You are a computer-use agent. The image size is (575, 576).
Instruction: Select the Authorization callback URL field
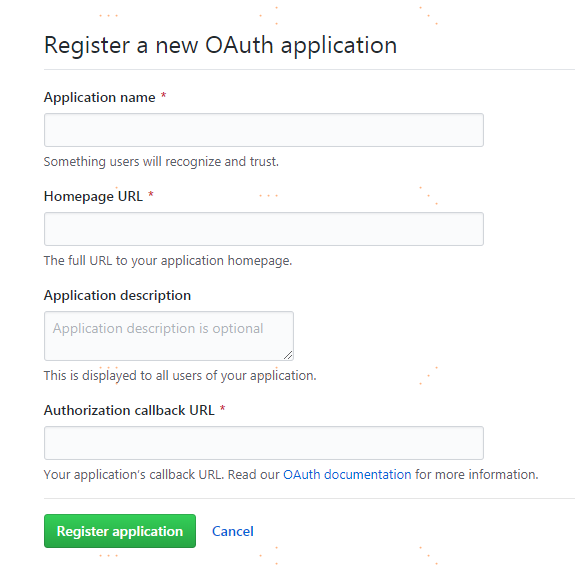pyautogui.click(x=264, y=443)
